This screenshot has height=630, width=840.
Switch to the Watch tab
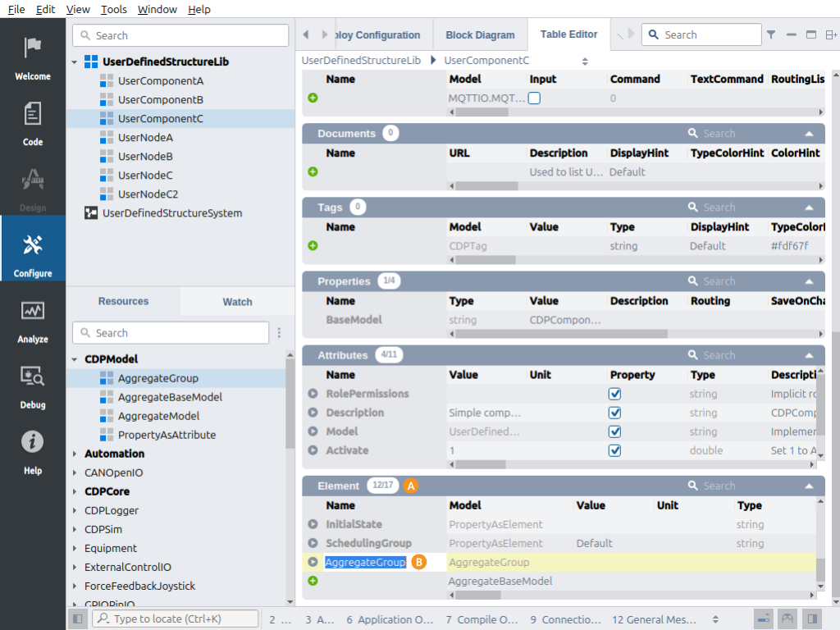[x=237, y=302]
